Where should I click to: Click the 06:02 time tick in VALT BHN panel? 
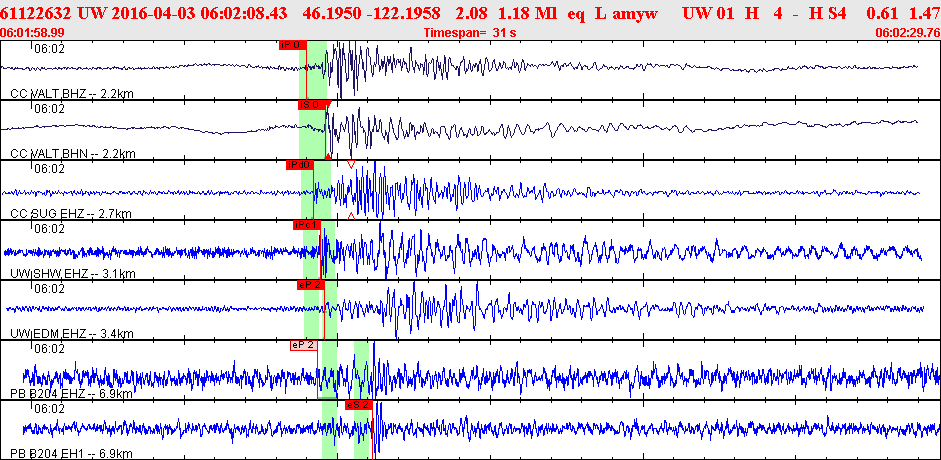point(49,109)
